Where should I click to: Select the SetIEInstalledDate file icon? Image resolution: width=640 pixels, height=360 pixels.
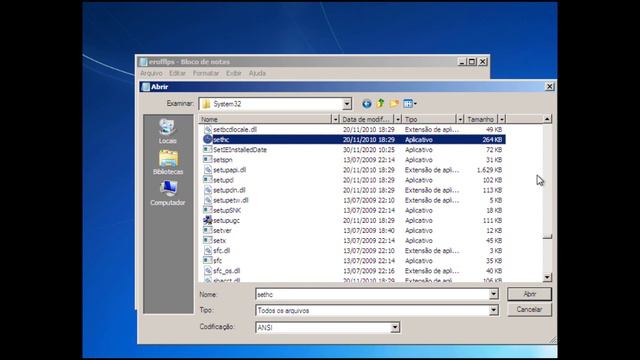[x=207, y=149]
